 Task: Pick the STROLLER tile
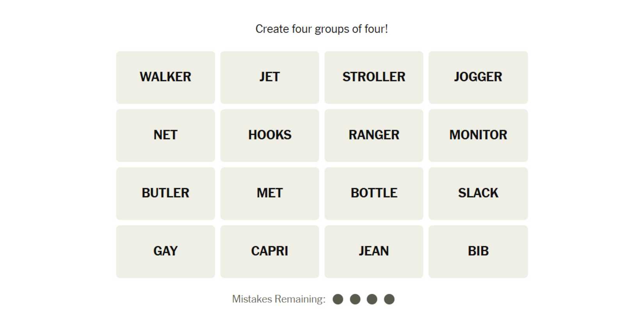click(x=374, y=77)
